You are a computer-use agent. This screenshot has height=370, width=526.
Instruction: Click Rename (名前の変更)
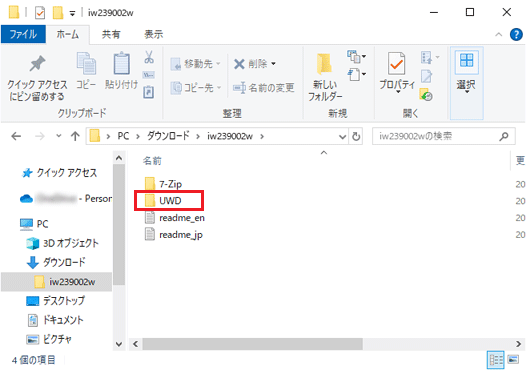pos(264,88)
